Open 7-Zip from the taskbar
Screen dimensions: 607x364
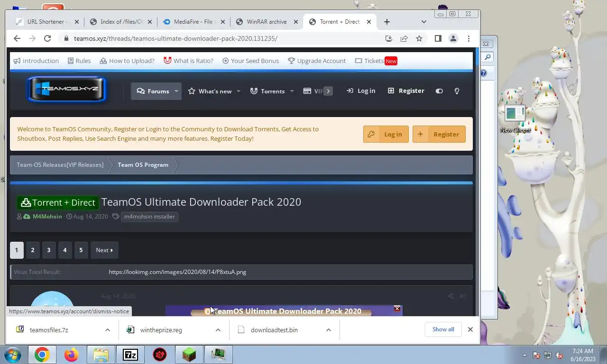(130, 355)
